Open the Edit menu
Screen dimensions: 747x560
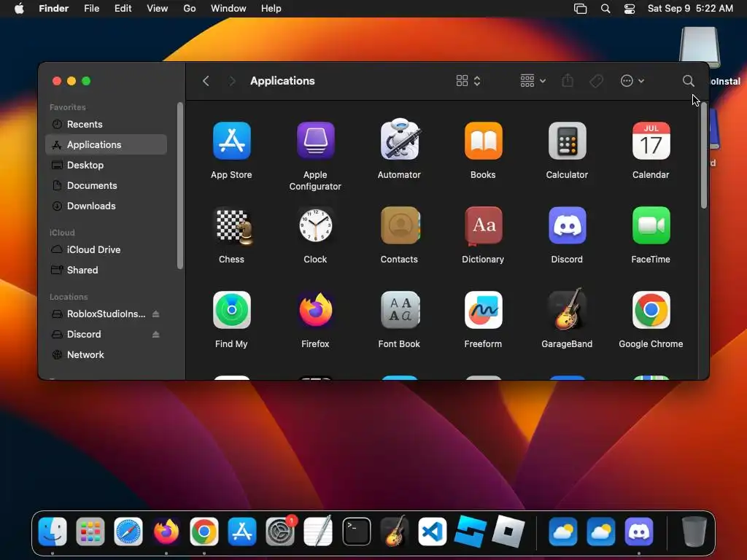coord(123,9)
